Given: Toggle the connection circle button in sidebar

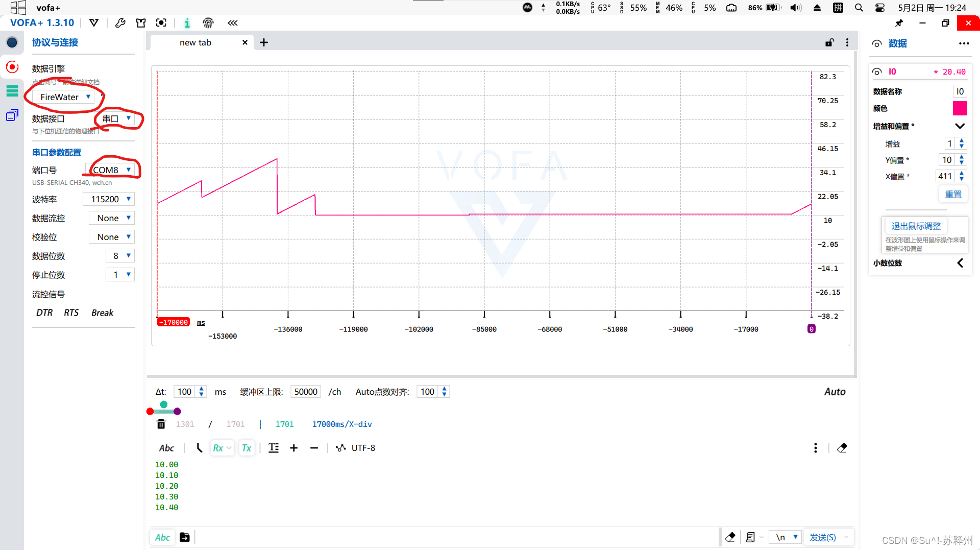Looking at the screenshot, I should 12,42.
